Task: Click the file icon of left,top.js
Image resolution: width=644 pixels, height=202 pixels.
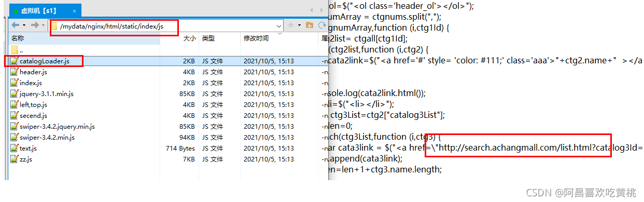Action: (14, 105)
